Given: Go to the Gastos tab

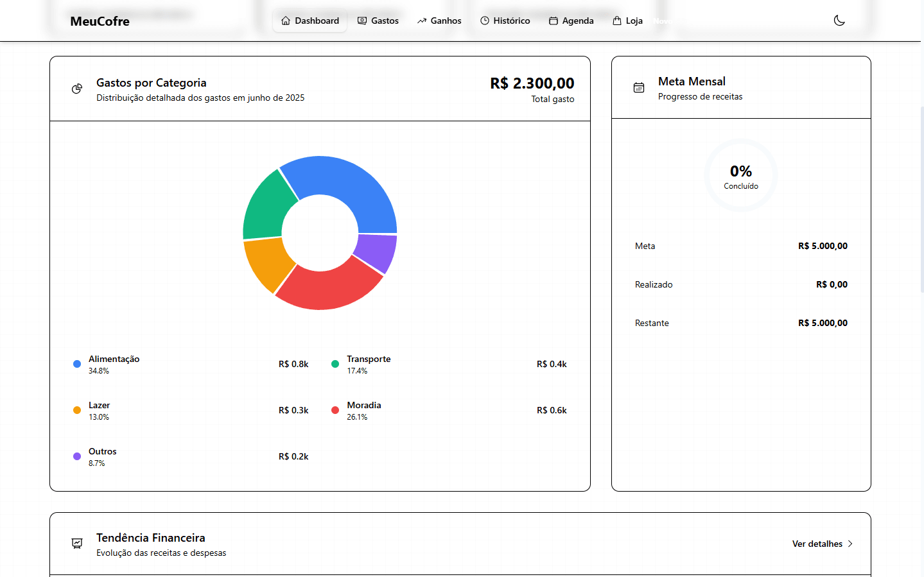Looking at the screenshot, I should (378, 21).
